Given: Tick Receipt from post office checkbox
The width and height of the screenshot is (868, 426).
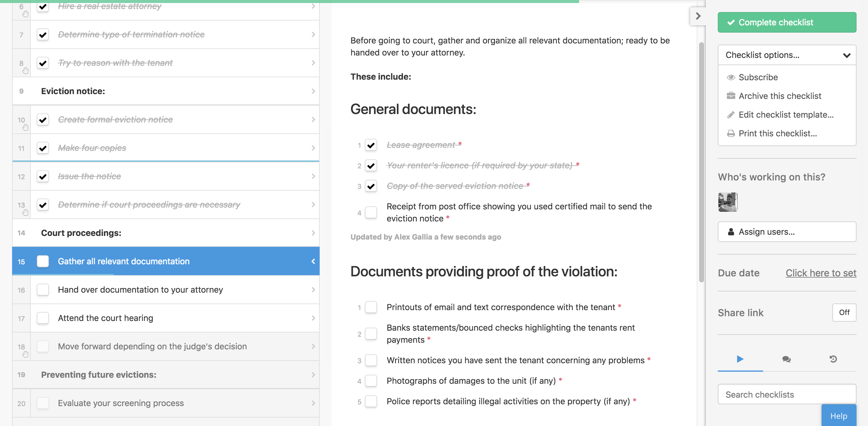Looking at the screenshot, I should (x=371, y=213).
